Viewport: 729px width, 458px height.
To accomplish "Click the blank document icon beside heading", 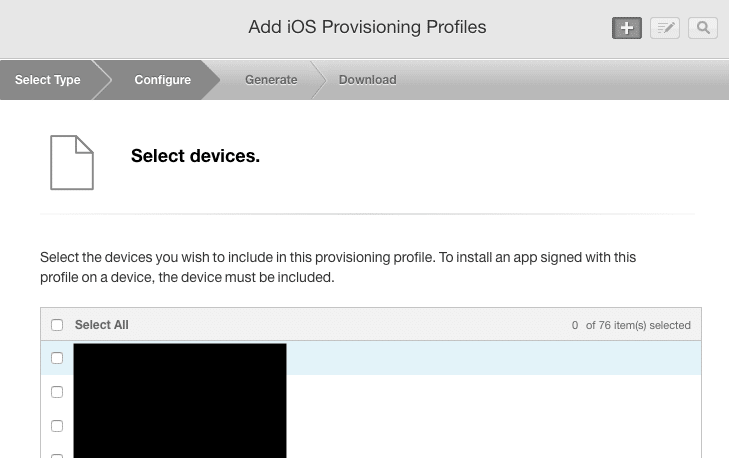I will (x=72, y=162).
